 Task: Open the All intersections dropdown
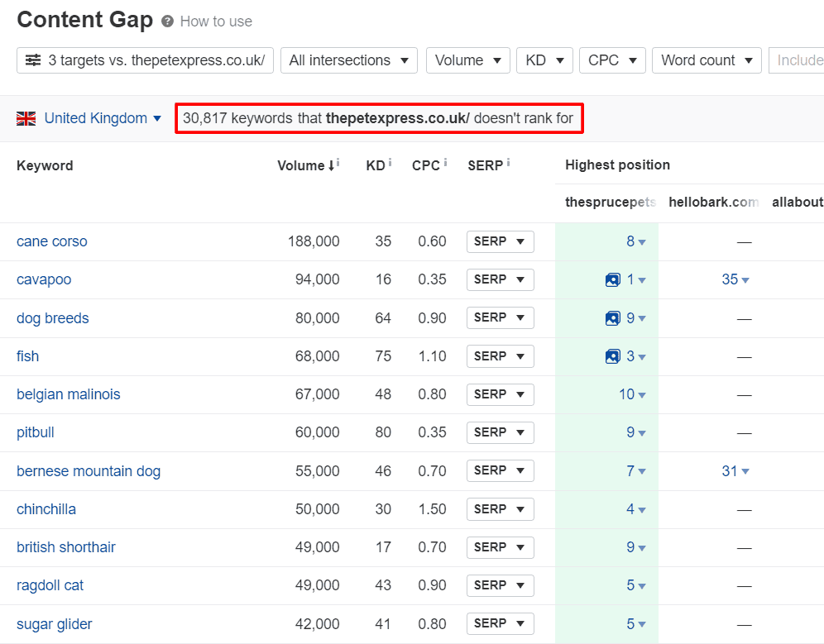(x=349, y=60)
